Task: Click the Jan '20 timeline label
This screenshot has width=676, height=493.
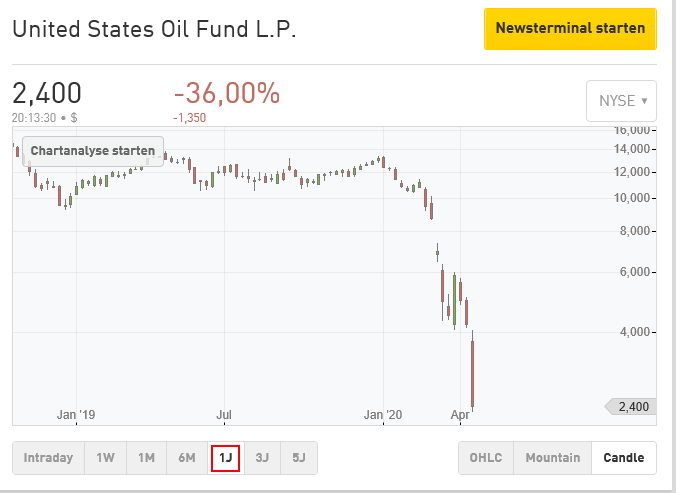Action: click(x=383, y=414)
